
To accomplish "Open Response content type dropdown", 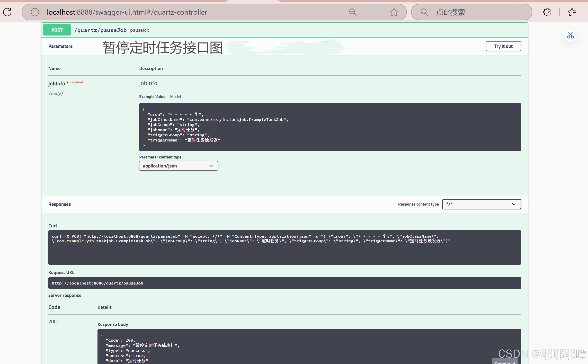I will pos(481,204).
